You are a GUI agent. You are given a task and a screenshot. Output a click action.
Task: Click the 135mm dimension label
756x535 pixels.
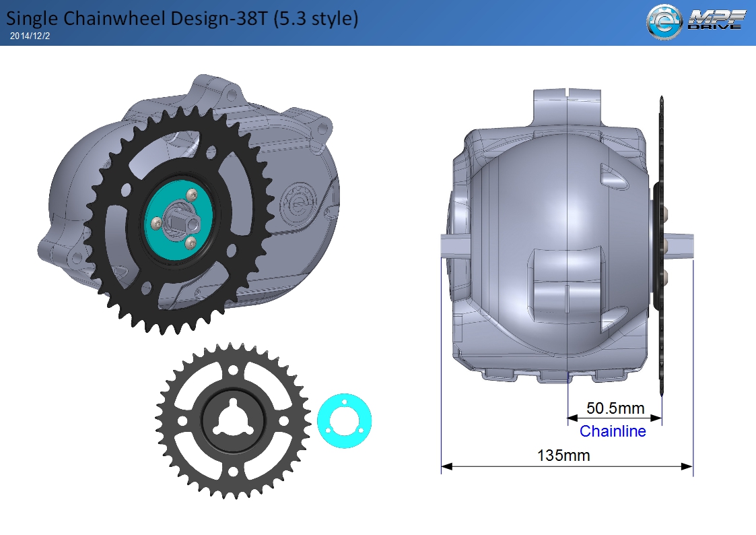click(563, 455)
